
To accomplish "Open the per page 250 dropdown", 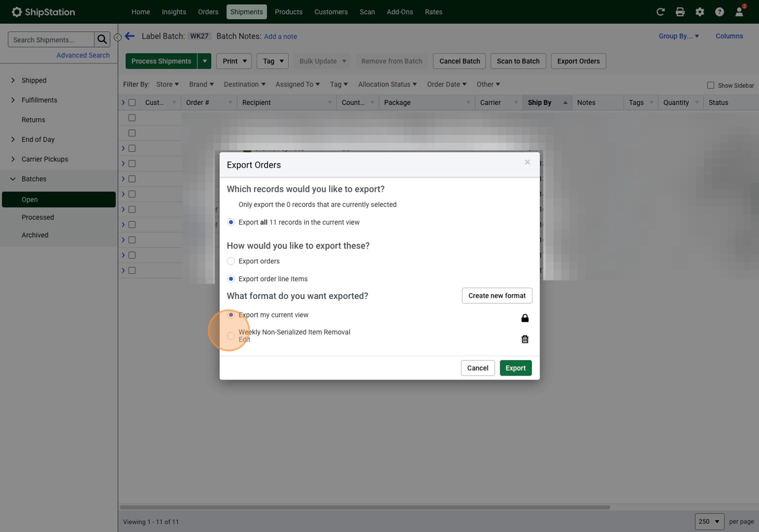I will [x=709, y=521].
